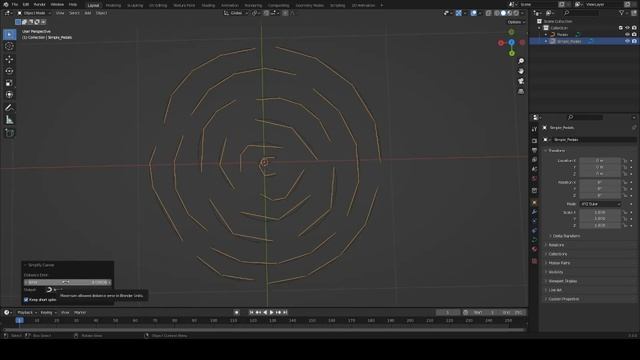Select the Add Cube tool

point(9,133)
